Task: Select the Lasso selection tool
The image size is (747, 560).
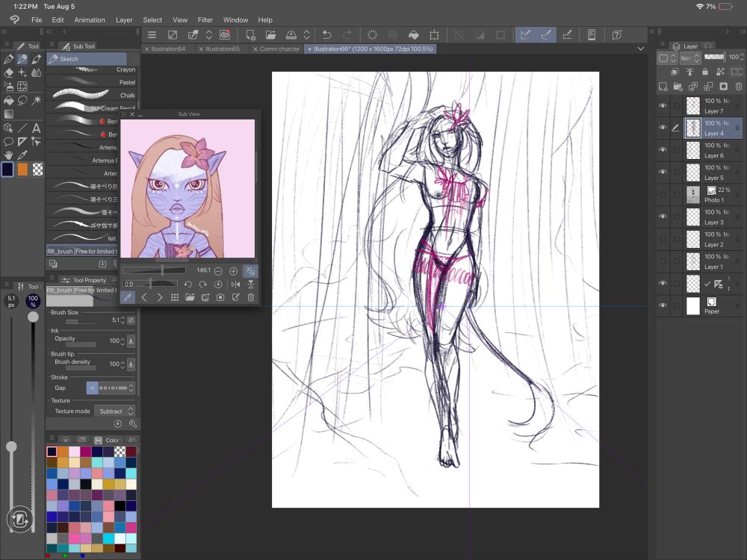Action: pyautogui.click(x=22, y=101)
